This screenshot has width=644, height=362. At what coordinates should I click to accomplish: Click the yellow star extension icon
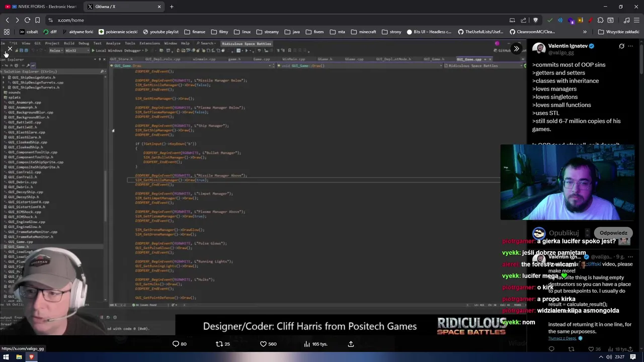(580, 20)
